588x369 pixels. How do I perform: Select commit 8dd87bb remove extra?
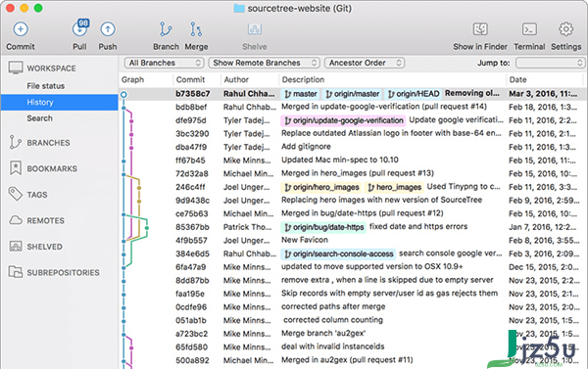click(353, 280)
